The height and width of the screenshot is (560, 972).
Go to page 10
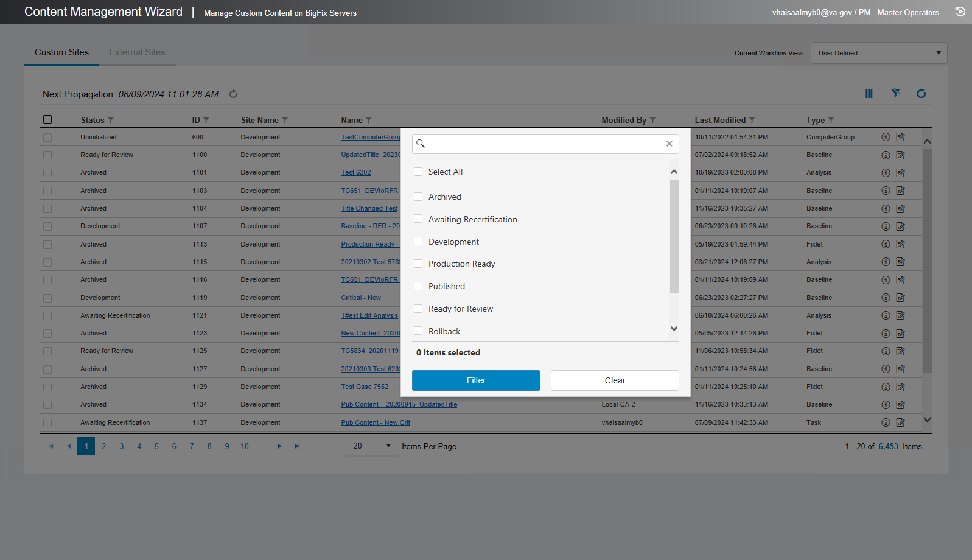tap(245, 446)
